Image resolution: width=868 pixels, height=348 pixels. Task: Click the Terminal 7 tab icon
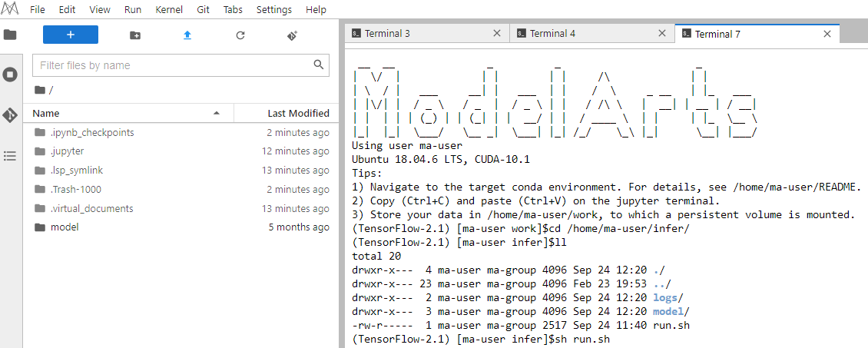pos(687,34)
